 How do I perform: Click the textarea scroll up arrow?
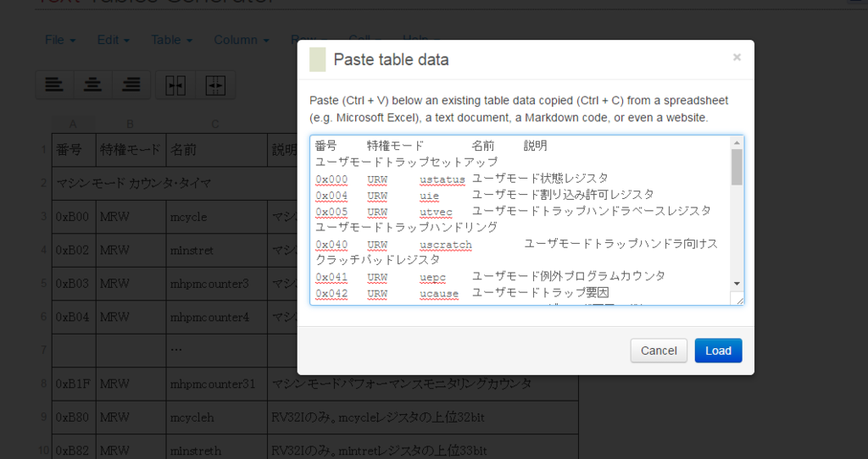pyautogui.click(x=737, y=142)
